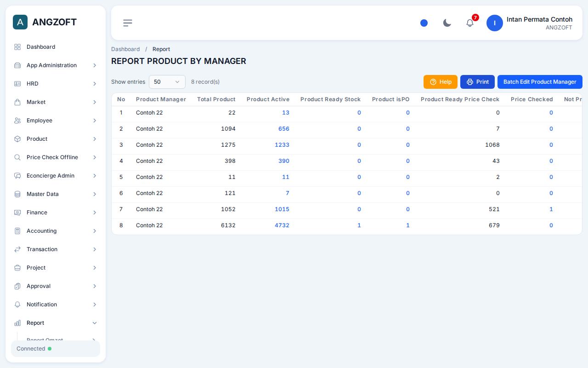Viewport: 588px width, 368px height.
Task: Open the Dashboard menu item
Action: (56, 47)
